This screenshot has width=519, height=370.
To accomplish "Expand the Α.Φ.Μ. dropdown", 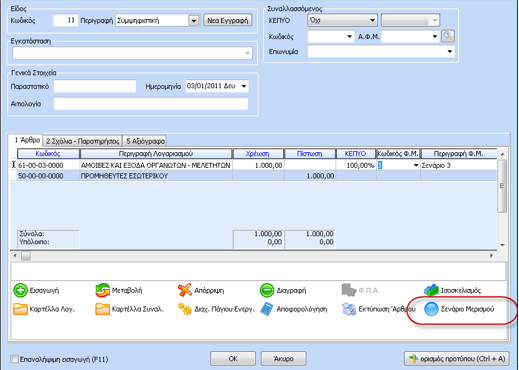I will pos(435,36).
